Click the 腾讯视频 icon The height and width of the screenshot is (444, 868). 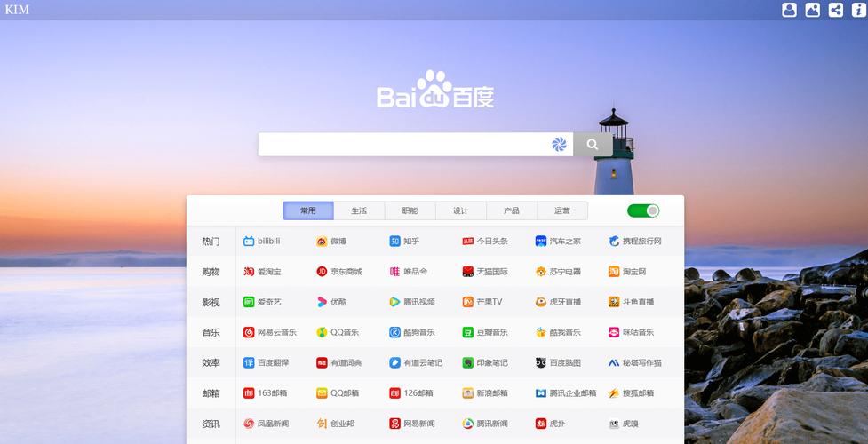point(394,302)
